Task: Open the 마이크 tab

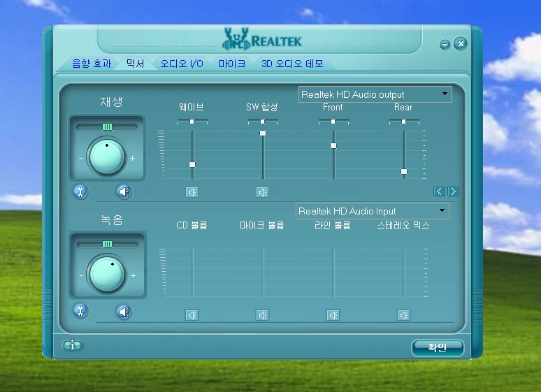Action: point(232,64)
